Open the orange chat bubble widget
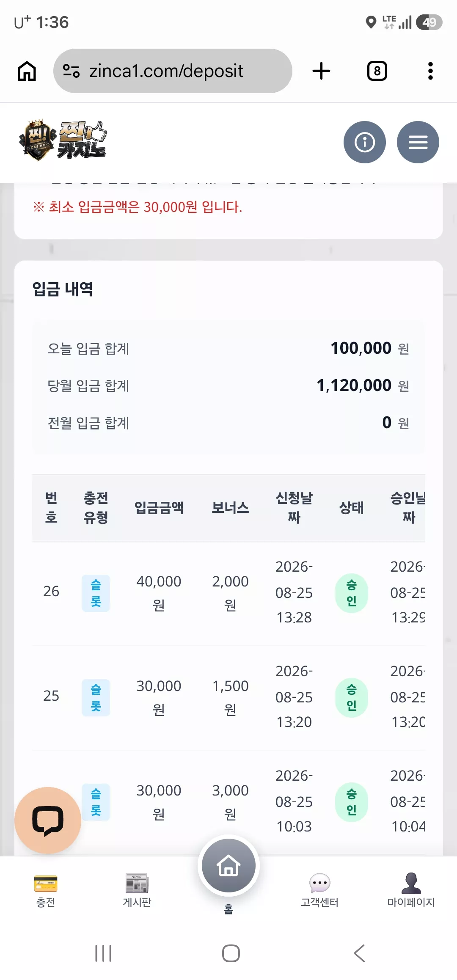 pos(48,820)
